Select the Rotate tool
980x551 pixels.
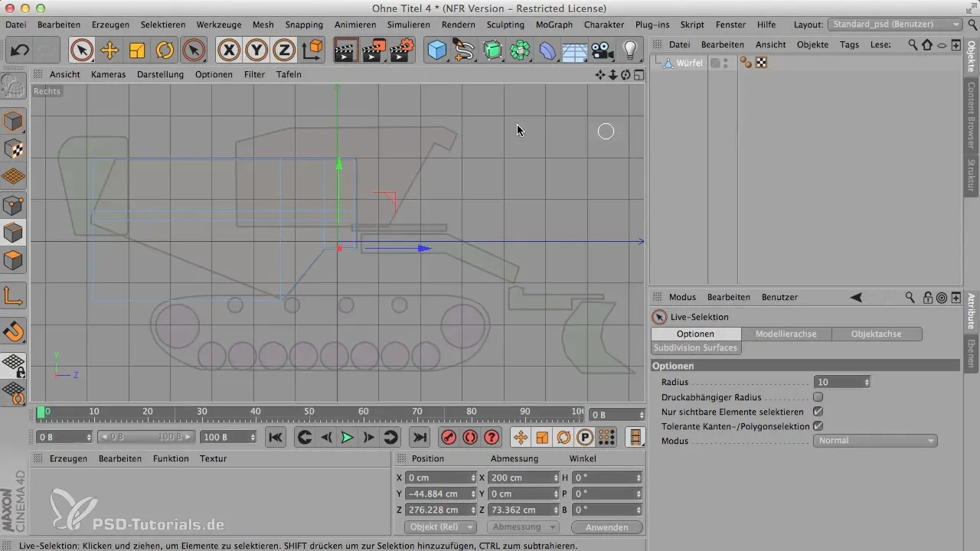point(165,51)
